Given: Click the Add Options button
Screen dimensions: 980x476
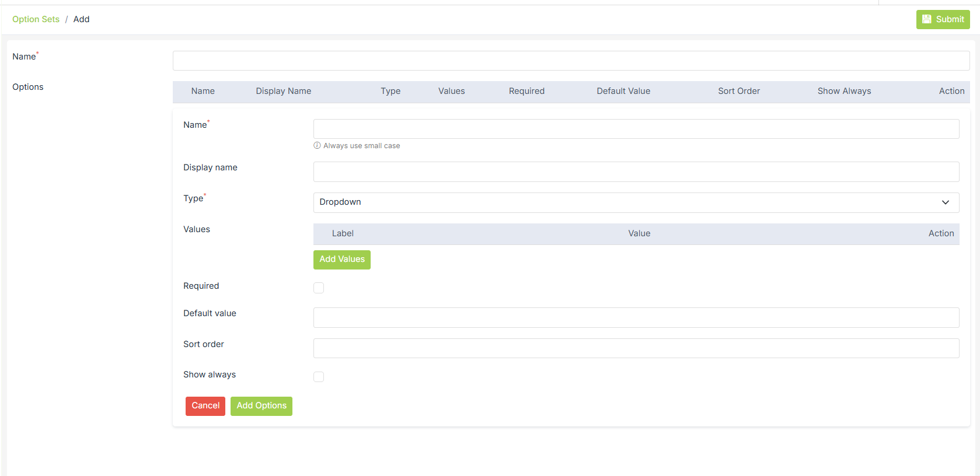Looking at the screenshot, I should pyautogui.click(x=261, y=406).
